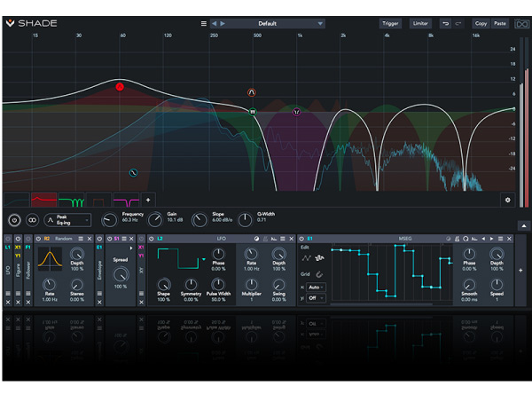Viewport: 532px width, 394px height.
Task: Toggle L2 LFO metronome sync icon
Action: (265, 239)
